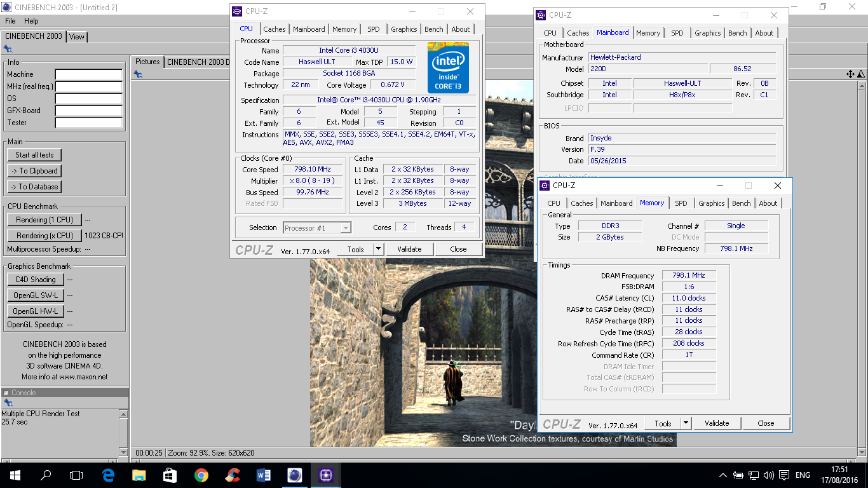
Task: Click Start all tests button
Action: click(x=34, y=155)
